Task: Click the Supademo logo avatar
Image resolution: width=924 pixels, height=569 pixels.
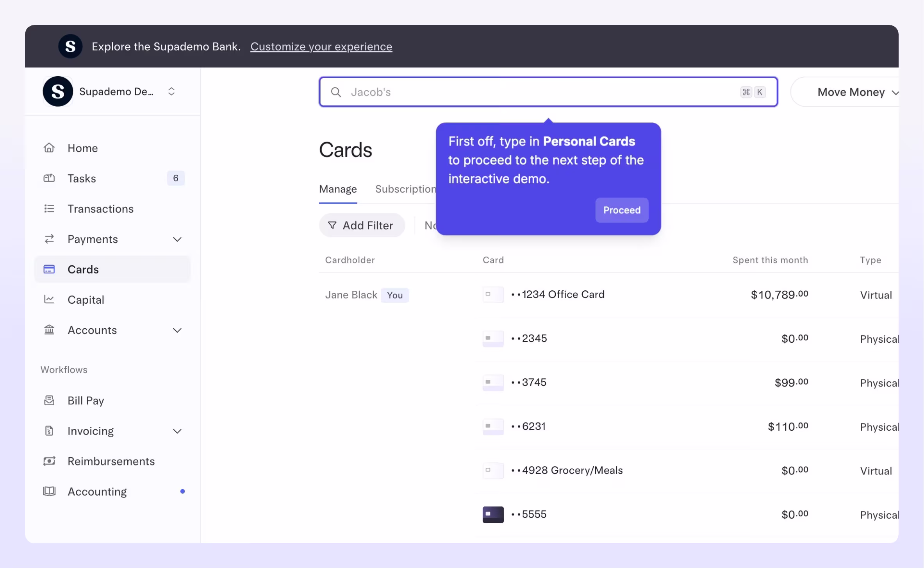Action: (x=58, y=91)
